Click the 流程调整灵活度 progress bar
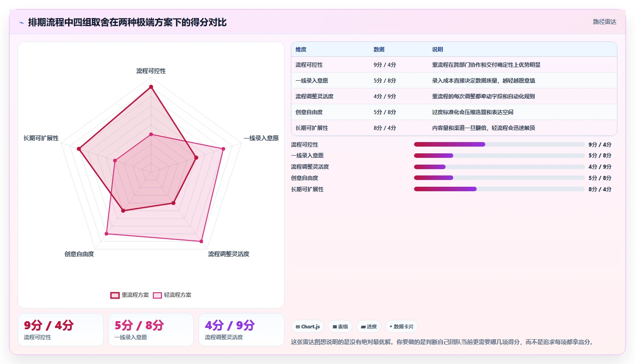 [499, 167]
